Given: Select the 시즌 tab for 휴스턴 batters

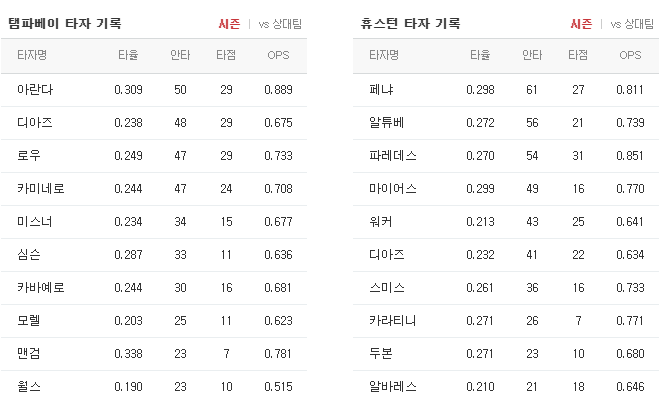Looking at the screenshot, I should 581,24.
